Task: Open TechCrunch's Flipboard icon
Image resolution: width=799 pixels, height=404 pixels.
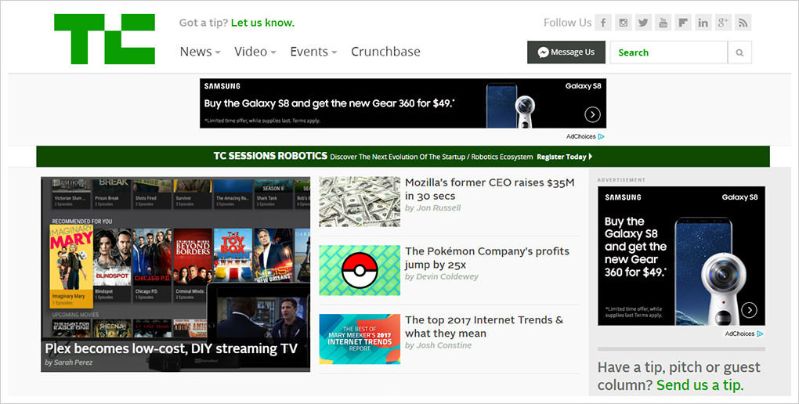Action: click(683, 22)
